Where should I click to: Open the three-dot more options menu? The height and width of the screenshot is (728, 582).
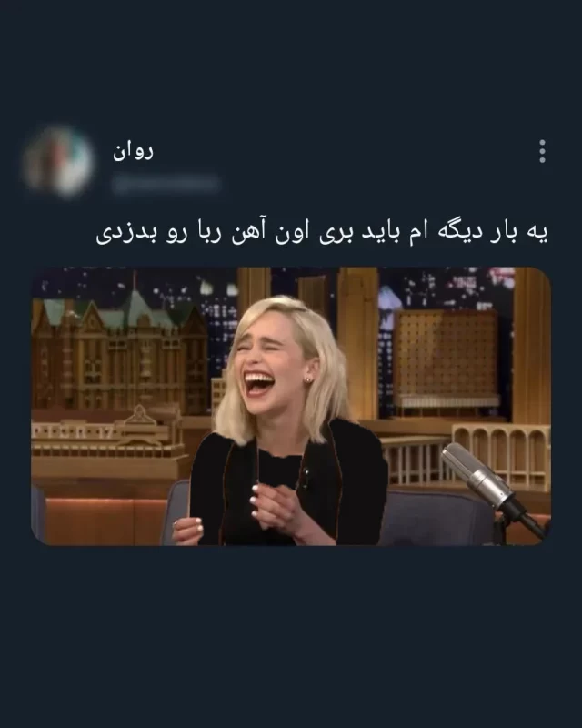[542, 151]
